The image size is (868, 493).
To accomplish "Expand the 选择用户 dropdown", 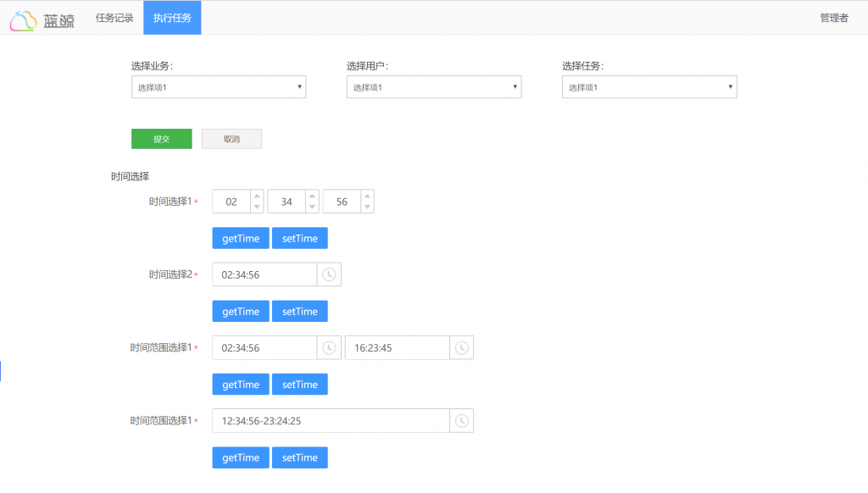I will coord(434,87).
